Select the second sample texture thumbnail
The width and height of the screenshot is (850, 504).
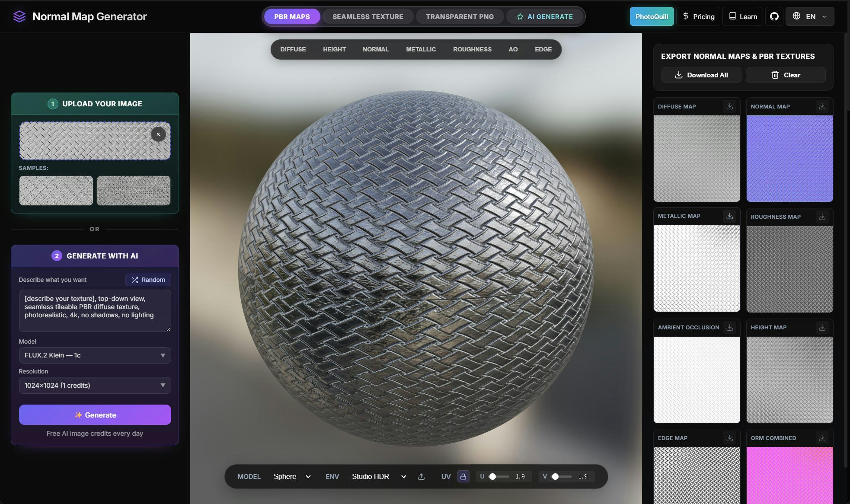(134, 190)
